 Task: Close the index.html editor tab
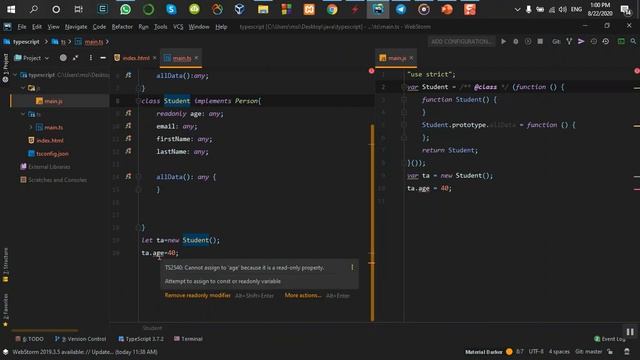154,58
